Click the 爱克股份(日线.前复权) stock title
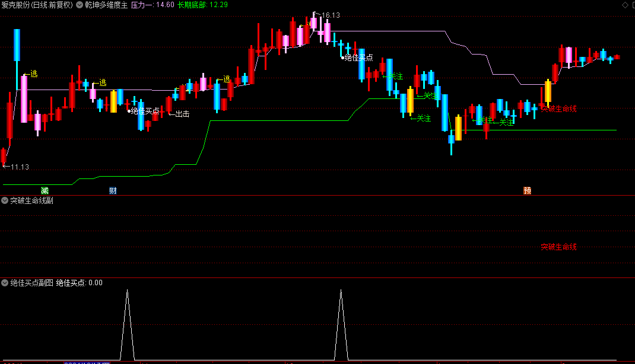This screenshot has height=364, width=635. (x=37, y=5)
